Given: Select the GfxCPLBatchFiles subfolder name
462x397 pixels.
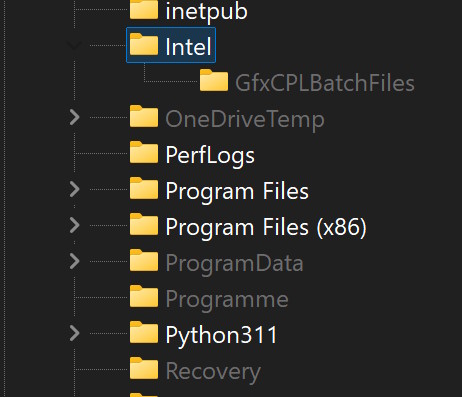Looking at the screenshot, I should 325,83.
